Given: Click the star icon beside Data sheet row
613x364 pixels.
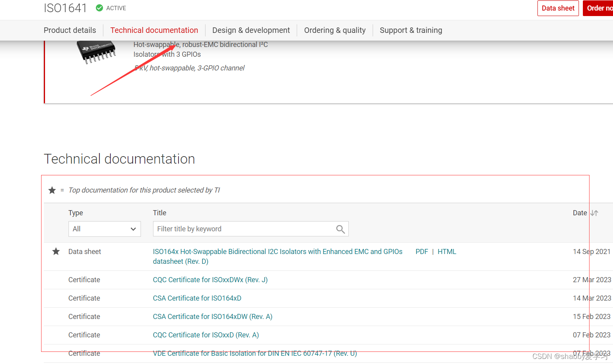Looking at the screenshot, I should pyautogui.click(x=56, y=251).
